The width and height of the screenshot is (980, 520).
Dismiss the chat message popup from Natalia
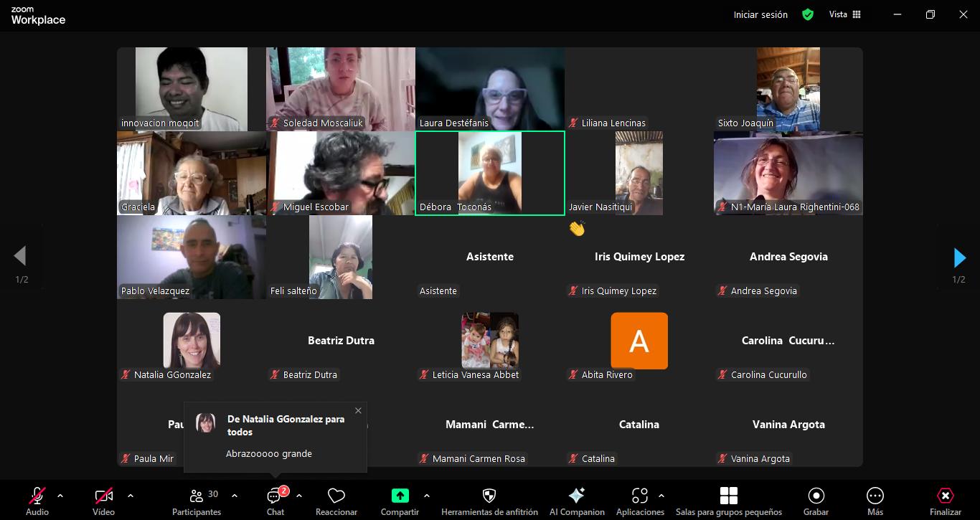click(x=358, y=411)
